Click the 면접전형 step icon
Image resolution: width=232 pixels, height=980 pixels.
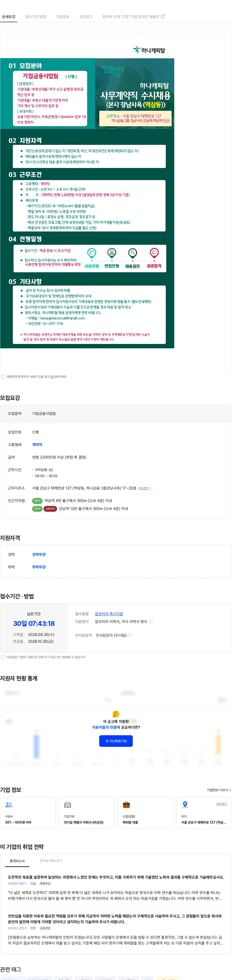112,253
